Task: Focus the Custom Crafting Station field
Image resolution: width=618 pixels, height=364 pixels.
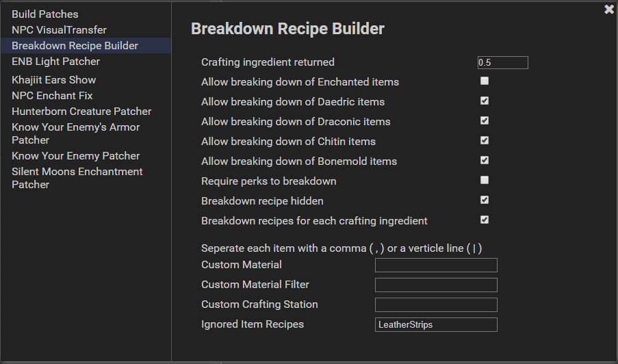Action: (x=436, y=304)
